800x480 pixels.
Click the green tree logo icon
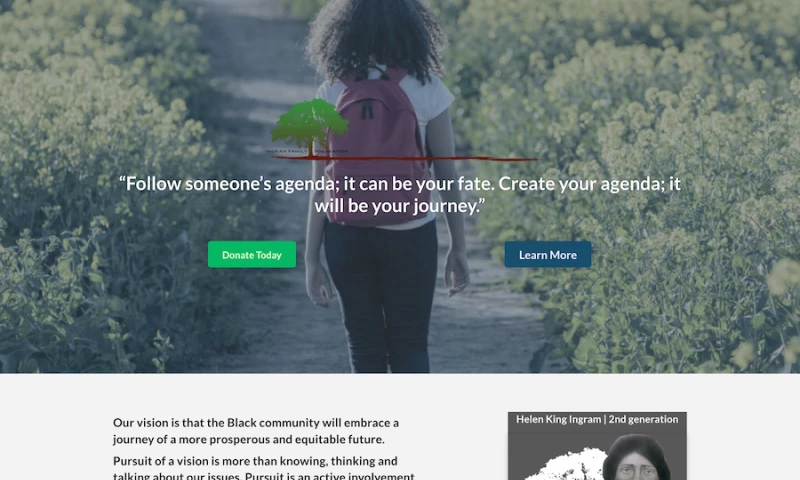coord(310,125)
